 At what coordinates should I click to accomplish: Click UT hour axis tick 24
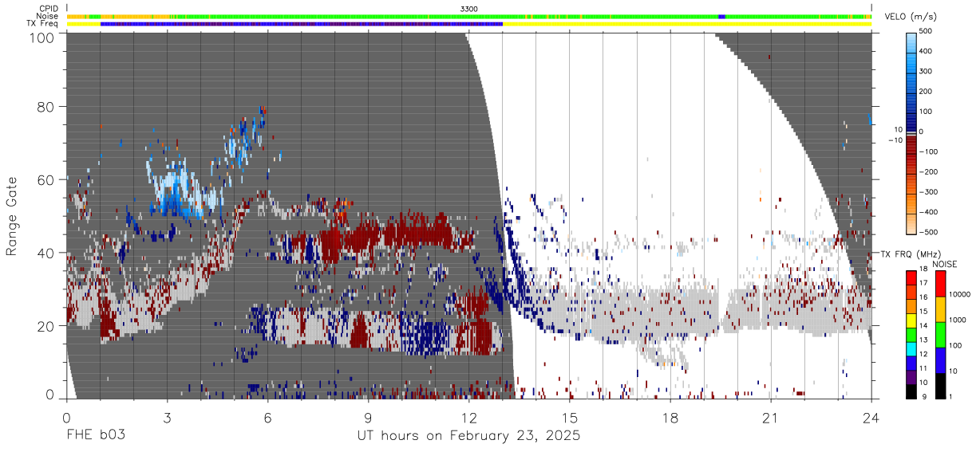(x=871, y=419)
